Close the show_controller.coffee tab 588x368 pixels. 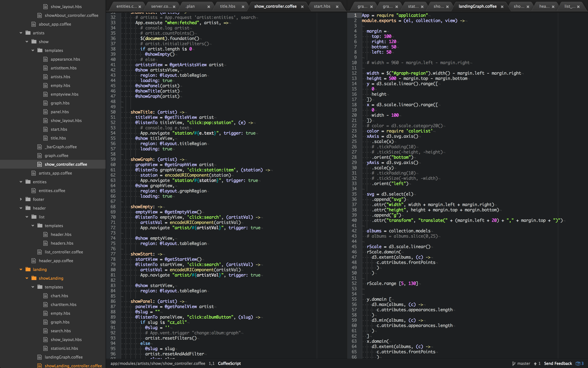[x=302, y=7]
